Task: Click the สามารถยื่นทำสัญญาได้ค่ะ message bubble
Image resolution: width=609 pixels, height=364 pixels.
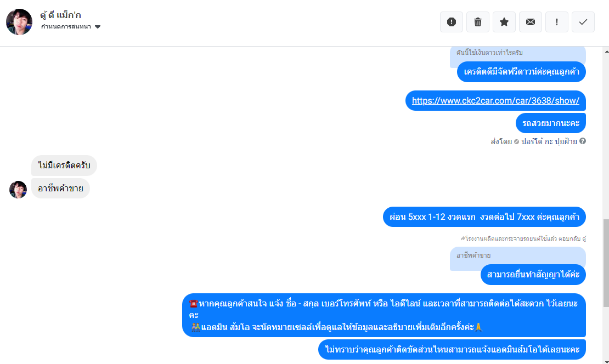Action: pyautogui.click(x=533, y=275)
